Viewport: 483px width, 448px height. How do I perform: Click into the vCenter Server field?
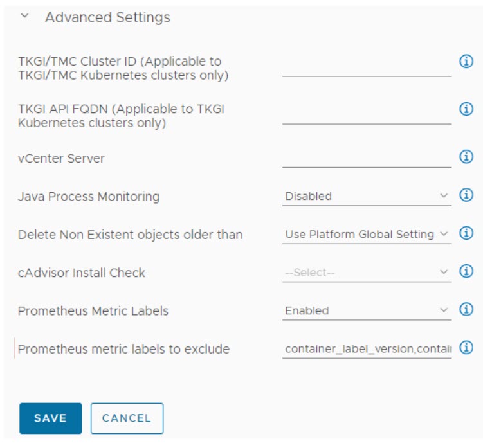(367, 158)
